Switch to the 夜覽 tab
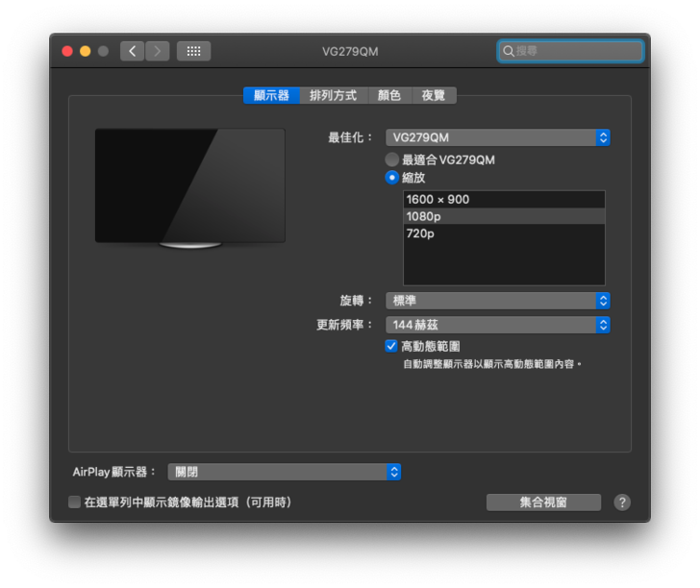 point(434,96)
